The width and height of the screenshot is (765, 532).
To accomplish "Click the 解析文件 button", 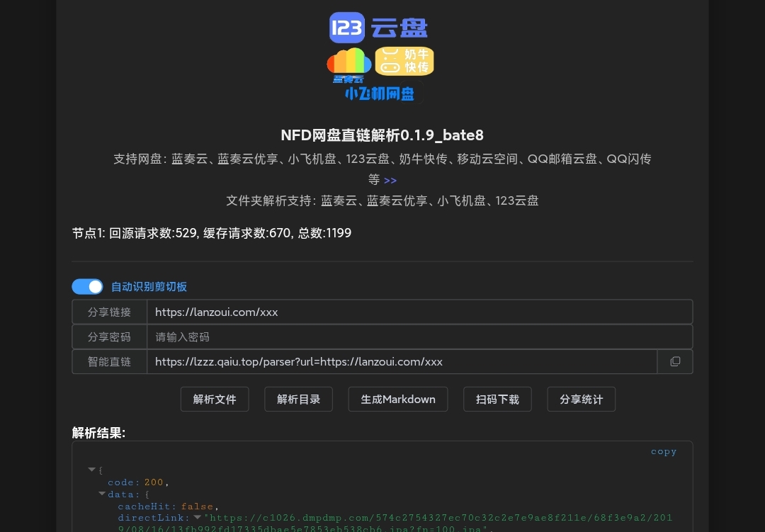I will tap(215, 400).
